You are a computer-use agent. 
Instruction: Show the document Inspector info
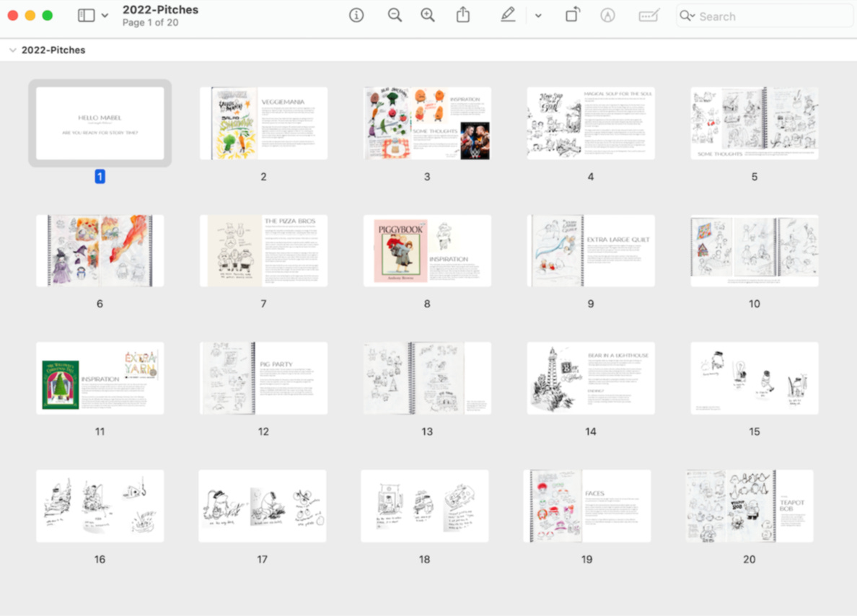point(356,15)
